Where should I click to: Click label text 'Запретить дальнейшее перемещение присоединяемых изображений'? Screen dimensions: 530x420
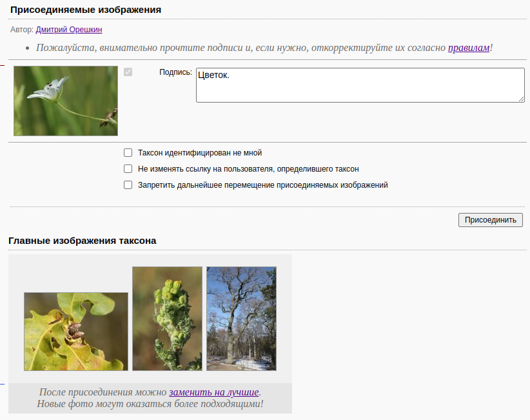point(262,185)
